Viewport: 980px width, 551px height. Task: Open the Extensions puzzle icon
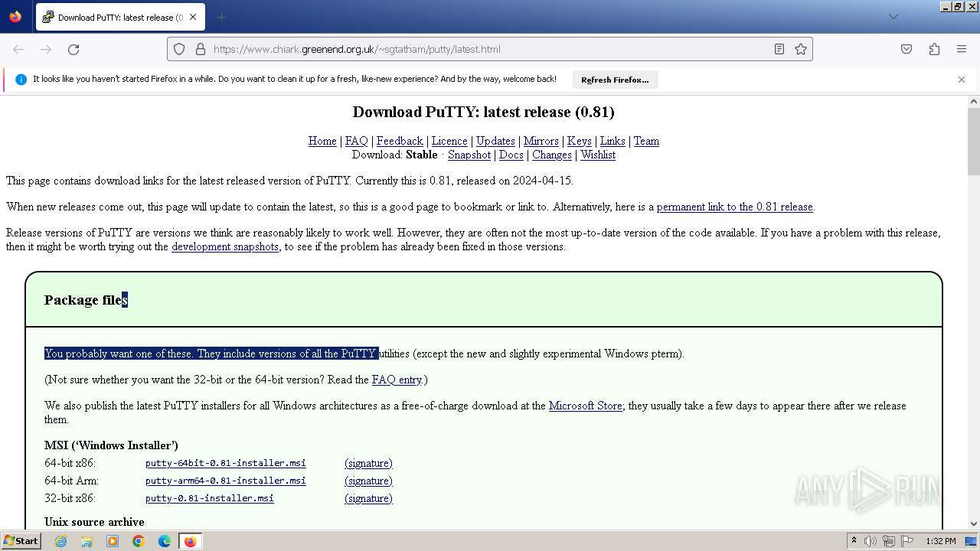click(x=934, y=49)
